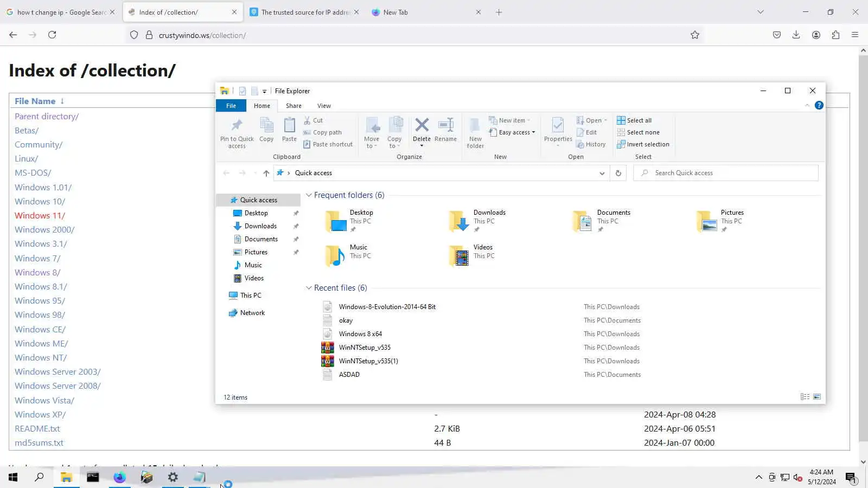
Task: Open Settings from the taskbar
Action: point(173,477)
